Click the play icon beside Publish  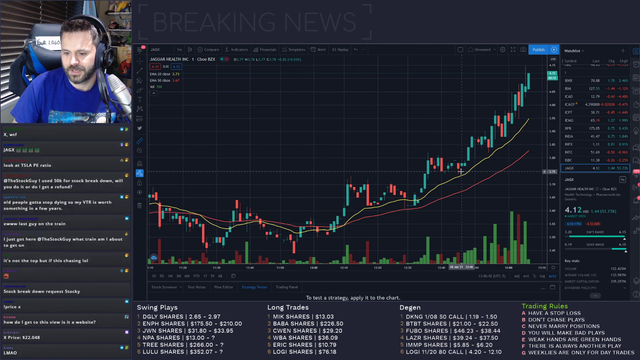(554, 50)
